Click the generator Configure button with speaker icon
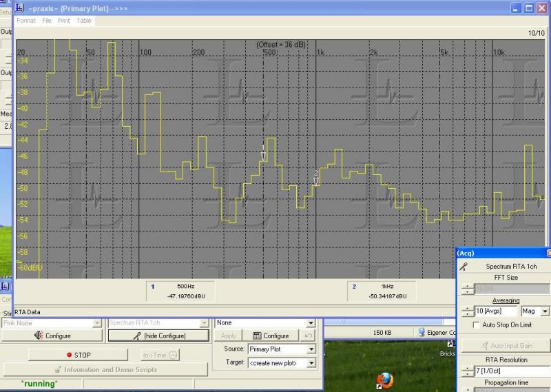The width and height of the screenshot is (551, 392). click(52, 336)
